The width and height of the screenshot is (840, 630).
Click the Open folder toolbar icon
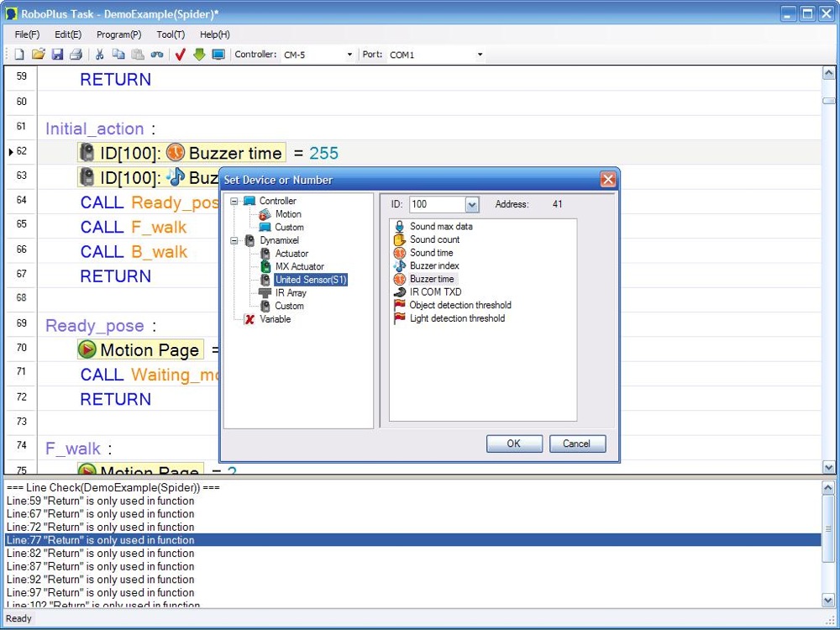tap(38, 54)
